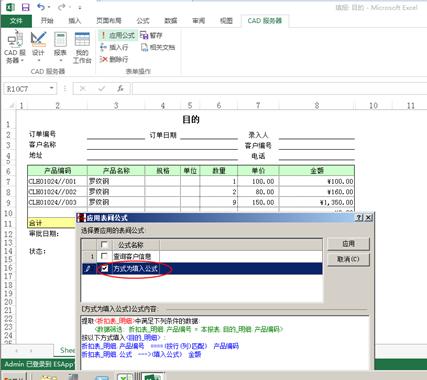Open 相关文档 related documents

click(x=158, y=47)
